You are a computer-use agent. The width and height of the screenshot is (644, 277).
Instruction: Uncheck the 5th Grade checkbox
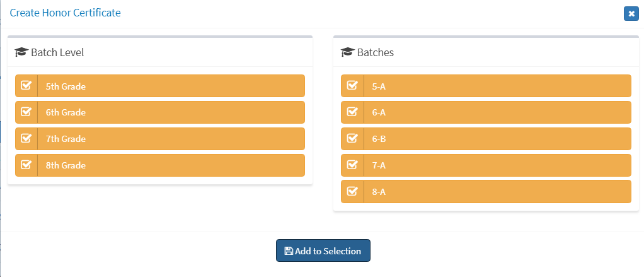26,85
